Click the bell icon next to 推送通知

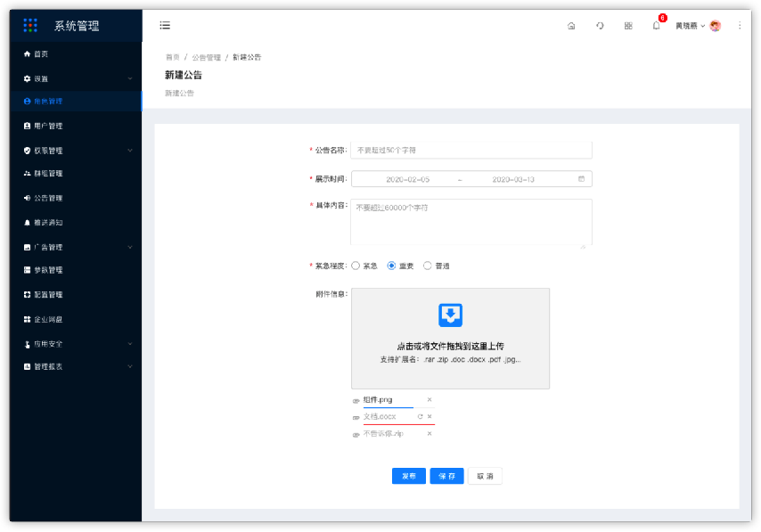[x=27, y=222]
